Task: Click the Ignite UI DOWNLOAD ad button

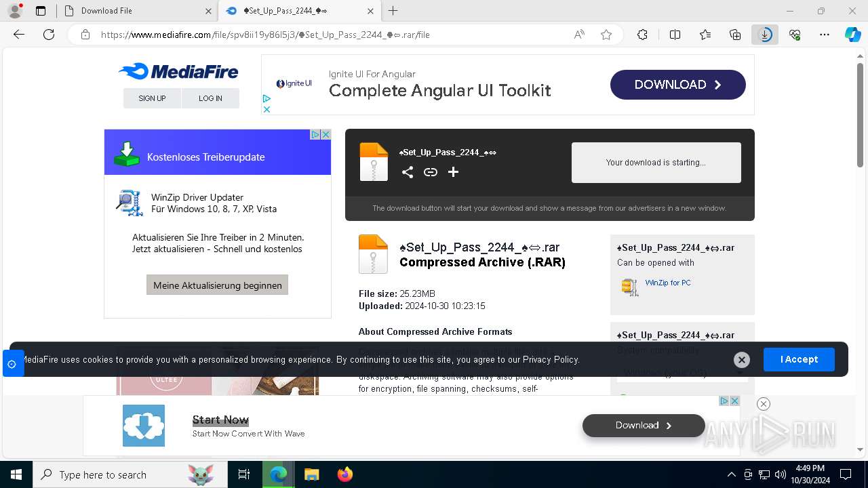Action: tap(677, 85)
